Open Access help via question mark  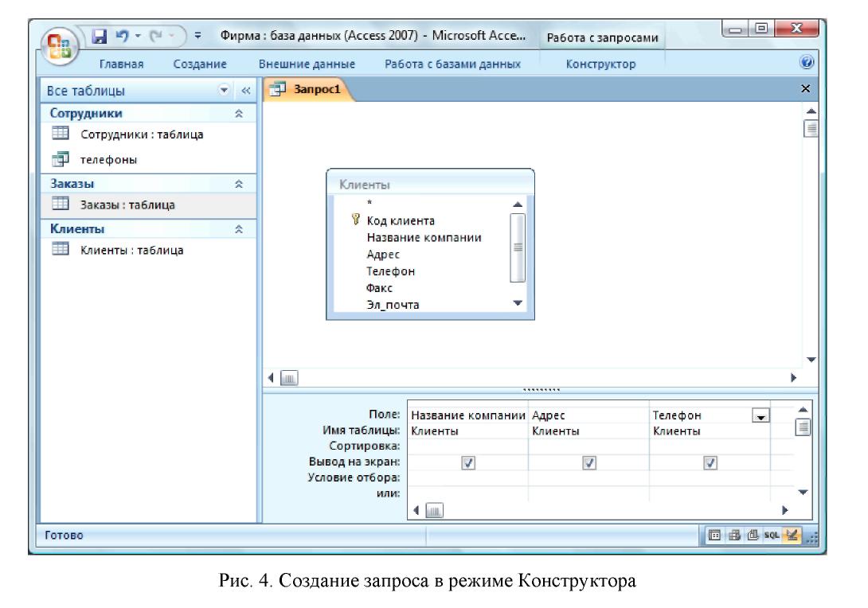click(x=807, y=62)
